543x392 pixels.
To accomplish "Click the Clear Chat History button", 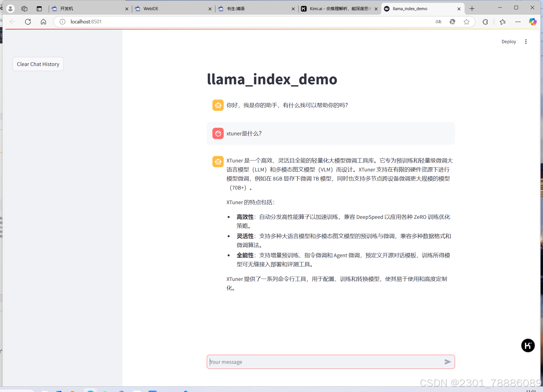I will [38, 64].
